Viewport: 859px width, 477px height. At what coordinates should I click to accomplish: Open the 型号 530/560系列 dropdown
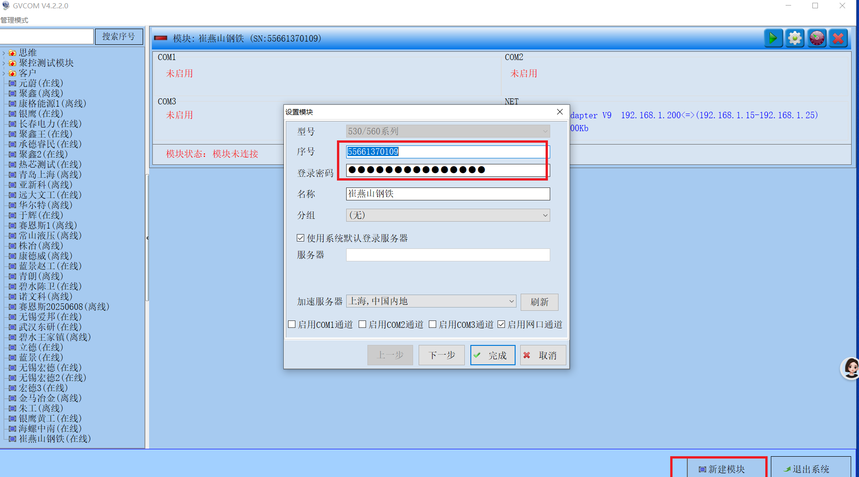[448, 131]
